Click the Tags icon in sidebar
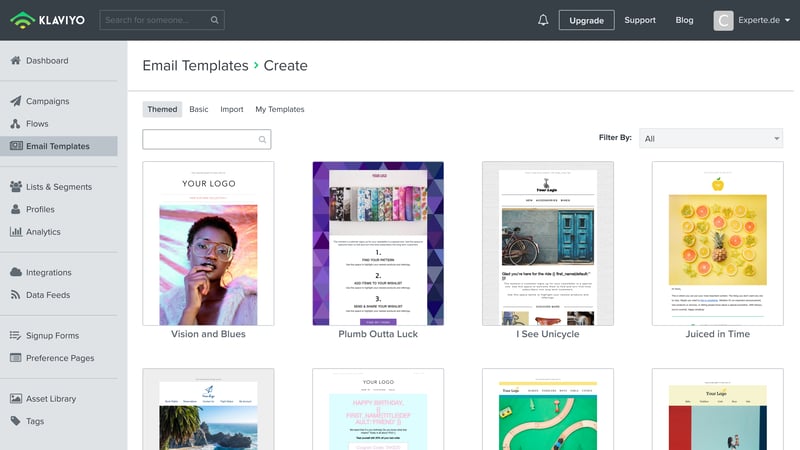Image resolution: width=800 pixels, height=450 pixels. pyautogui.click(x=16, y=421)
